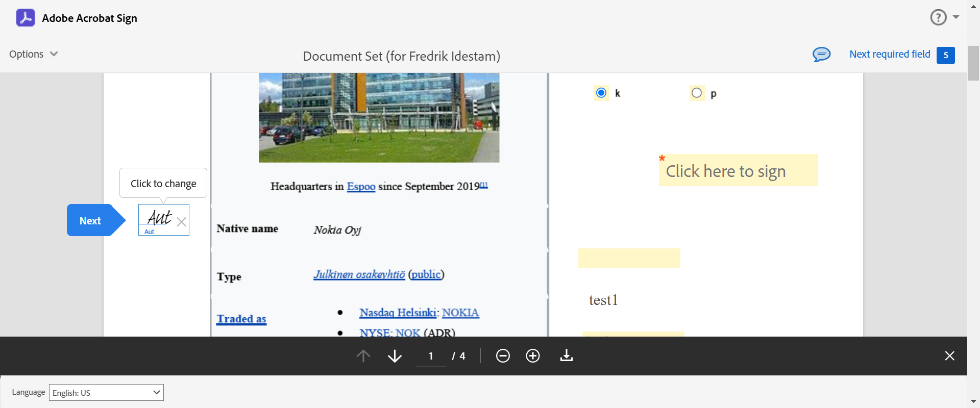Zoom out with minus icon
980x408 pixels.
(x=503, y=356)
